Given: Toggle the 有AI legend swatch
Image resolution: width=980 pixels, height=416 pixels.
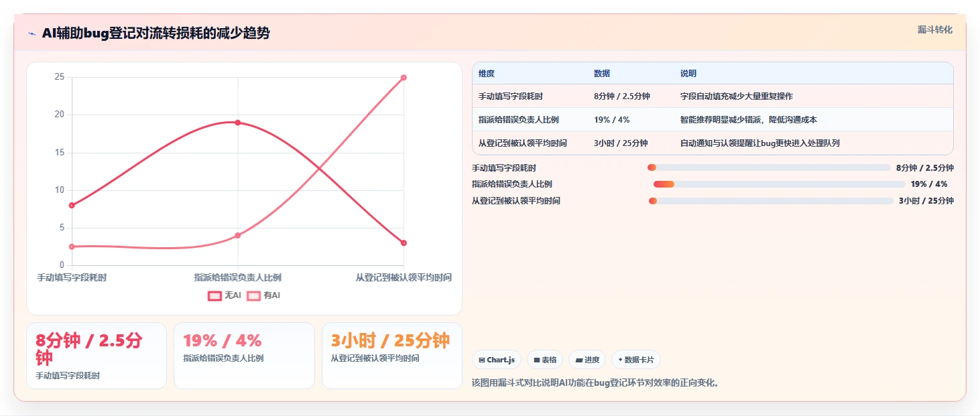Looking at the screenshot, I should pyautogui.click(x=254, y=295).
